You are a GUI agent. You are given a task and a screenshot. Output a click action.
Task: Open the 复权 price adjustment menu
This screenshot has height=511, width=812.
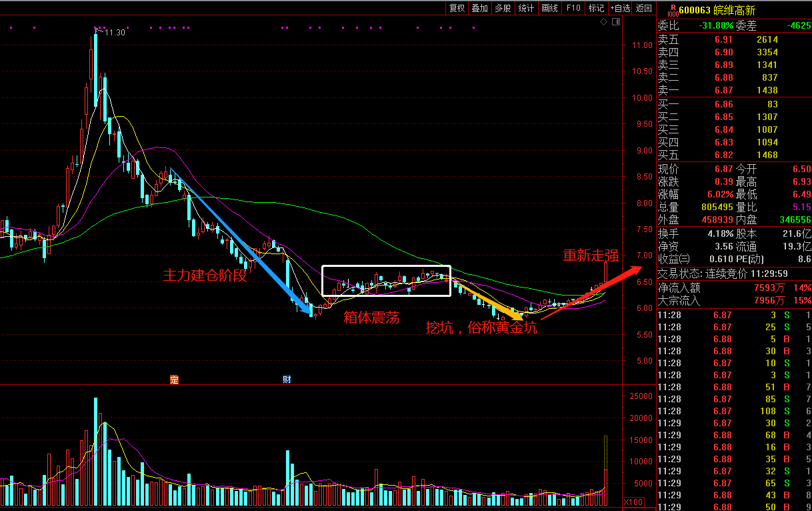(457, 8)
